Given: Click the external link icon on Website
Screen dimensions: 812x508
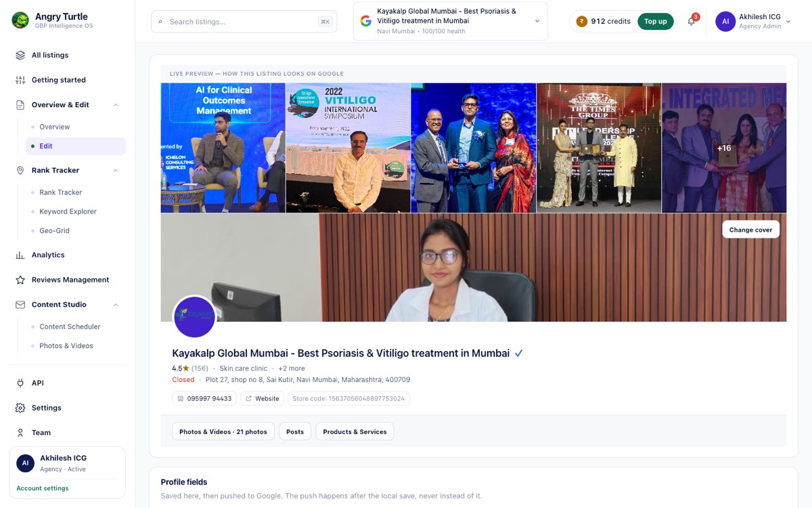Looking at the screenshot, I should [248, 399].
